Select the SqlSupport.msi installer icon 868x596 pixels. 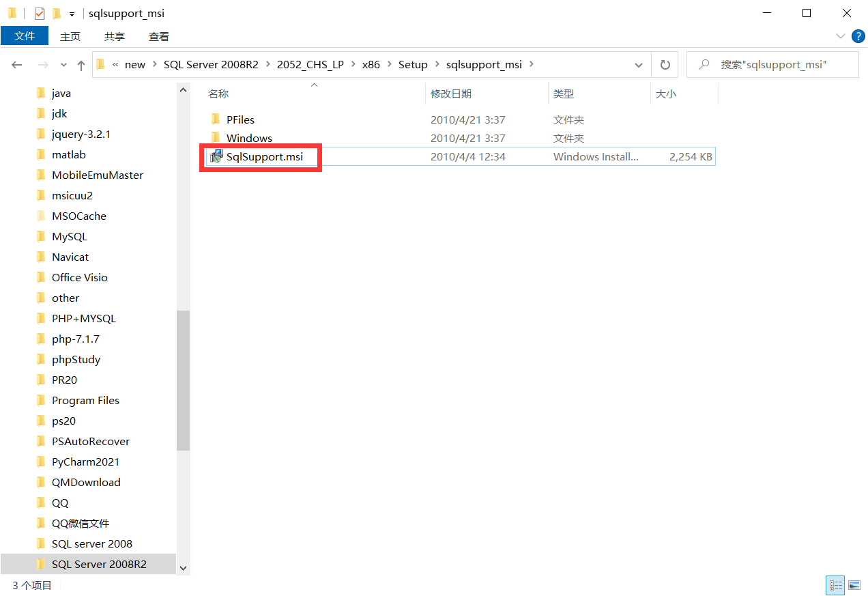(217, 156)
